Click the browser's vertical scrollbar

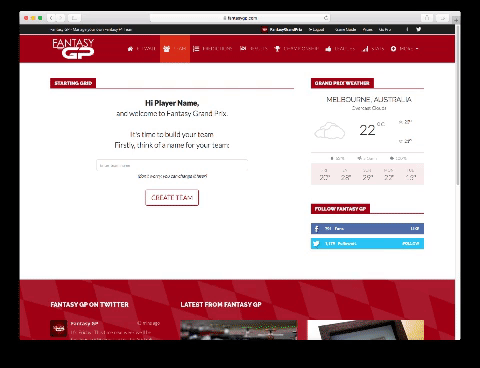pos(458,107)
